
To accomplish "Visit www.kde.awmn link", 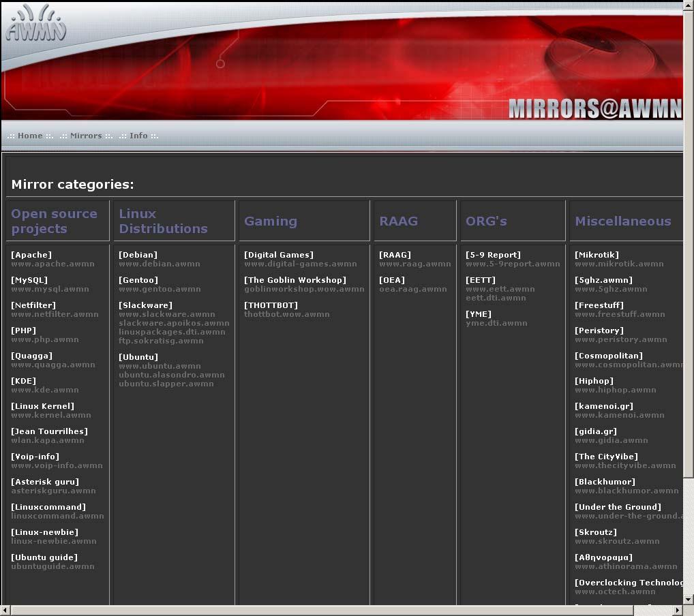I will [45, 390].
